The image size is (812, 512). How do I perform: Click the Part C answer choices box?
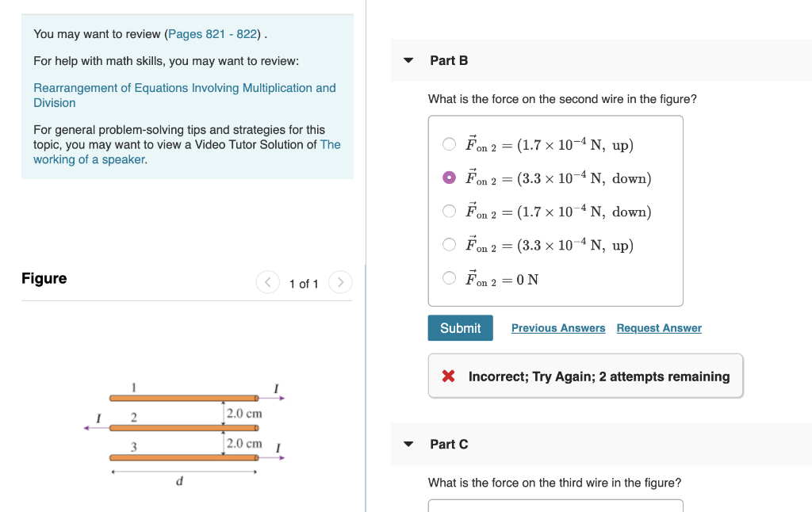(555, 507)
